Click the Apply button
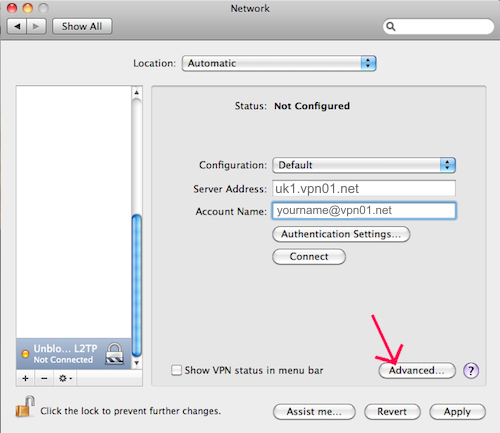Screen dimensions: 500x433 pos(457,412)
